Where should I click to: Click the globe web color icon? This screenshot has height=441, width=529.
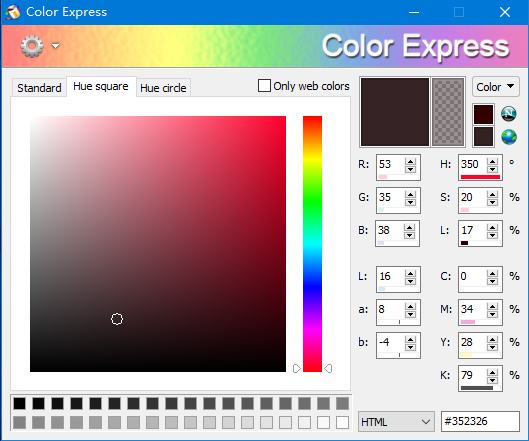[x=508, y=137]
